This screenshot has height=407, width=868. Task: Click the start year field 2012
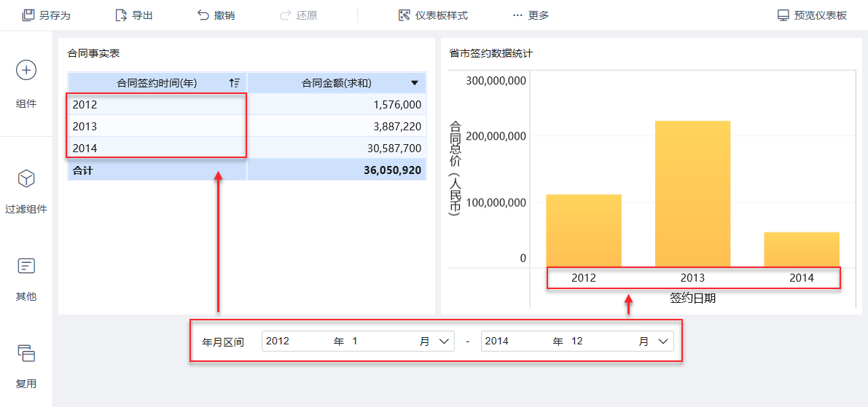(x=278, y=341)
